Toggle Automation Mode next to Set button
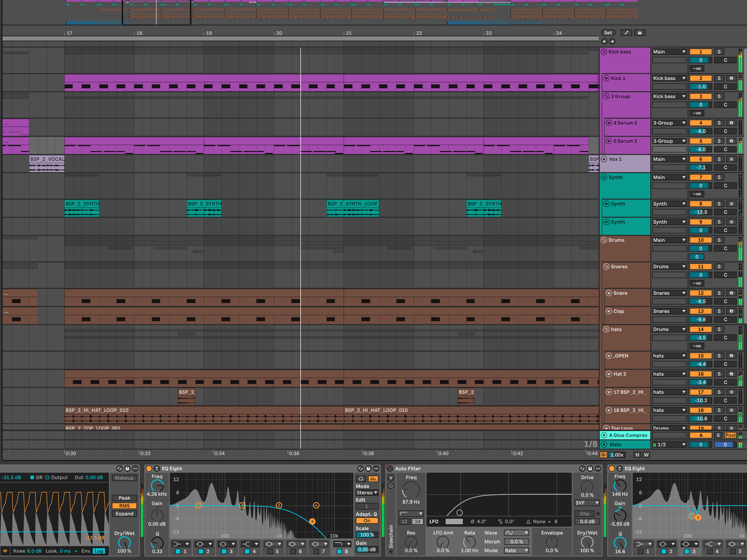Screen dimensions: 747x560 tap(627, 33)
